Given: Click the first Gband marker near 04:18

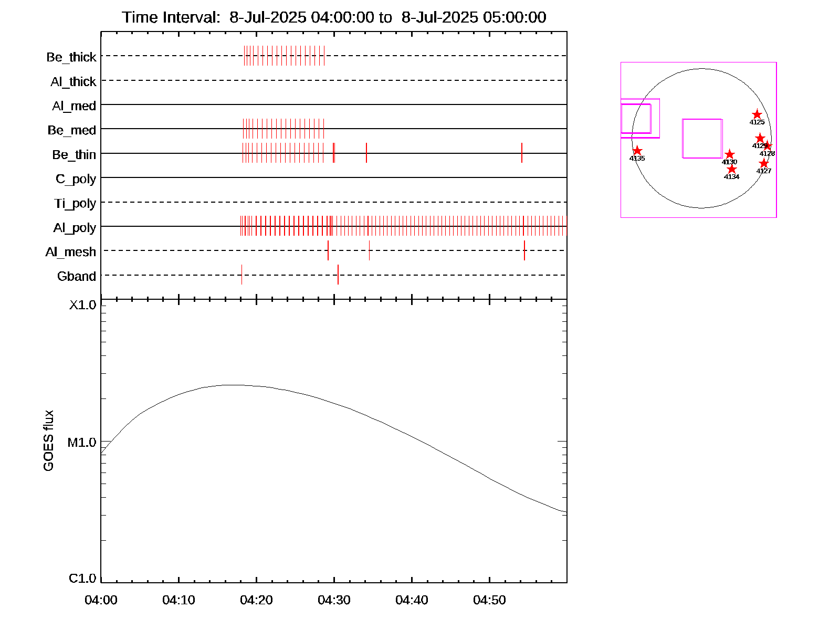Looking at the screenshot, I should coord(241,275).
